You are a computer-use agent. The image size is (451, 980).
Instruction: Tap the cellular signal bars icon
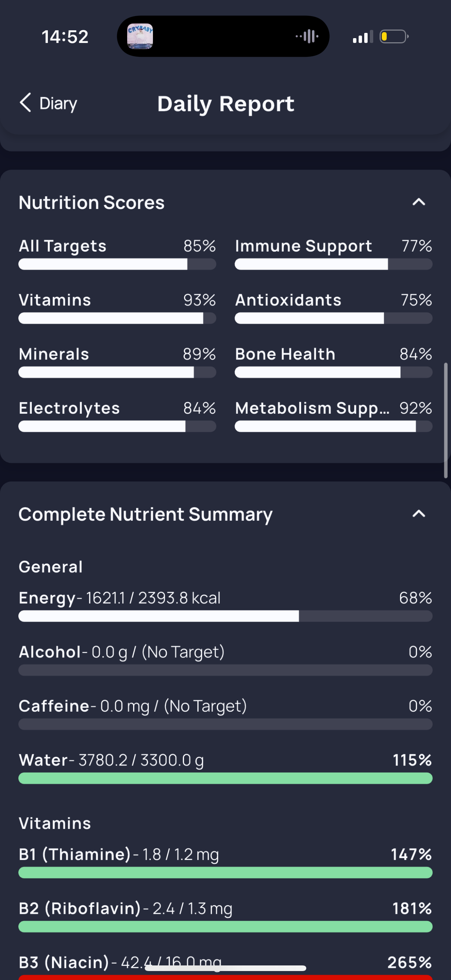click(363, 37)
